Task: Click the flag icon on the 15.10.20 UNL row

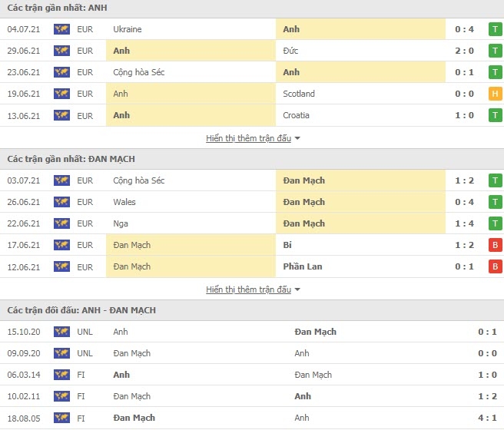Action: [x=61, y=332]
